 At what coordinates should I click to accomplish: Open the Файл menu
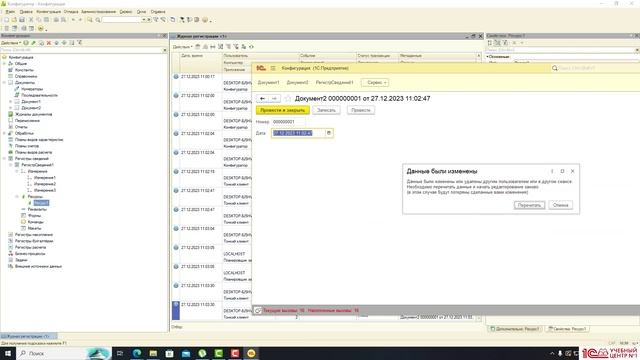point(10,12)
